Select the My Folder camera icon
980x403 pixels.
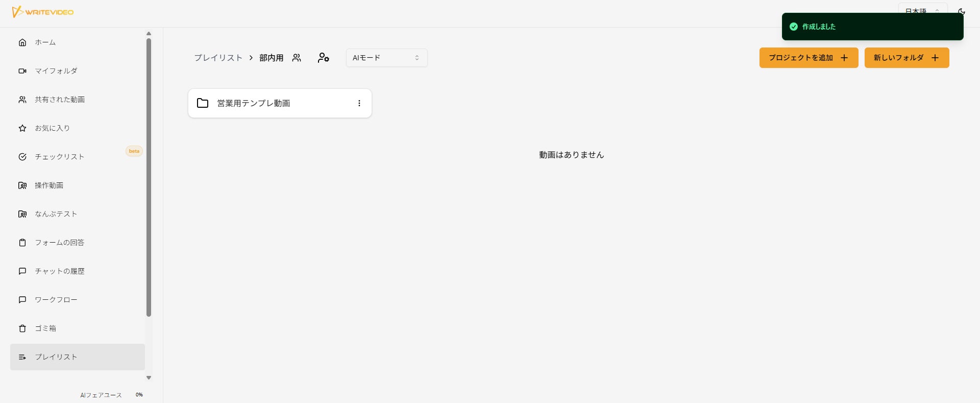tap(22, 71)
